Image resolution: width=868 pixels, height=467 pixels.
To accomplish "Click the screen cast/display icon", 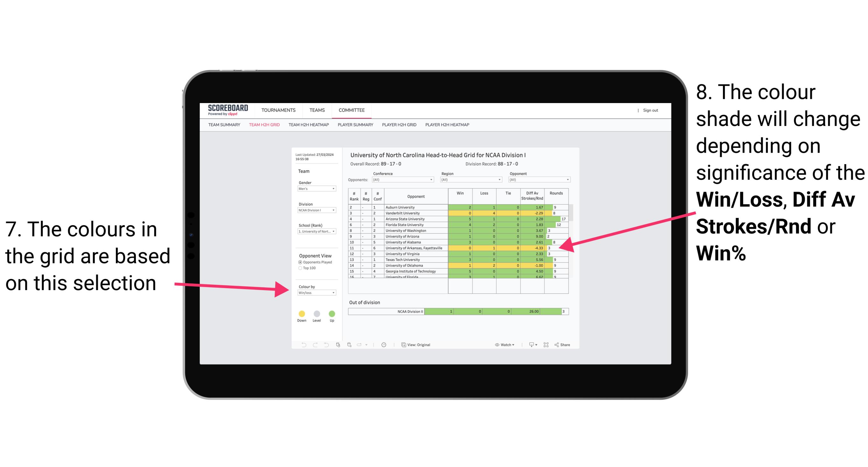I will pos(530,345).
